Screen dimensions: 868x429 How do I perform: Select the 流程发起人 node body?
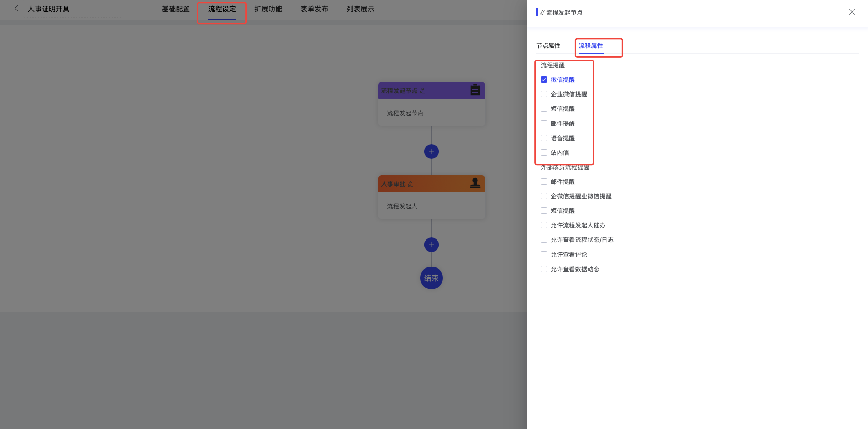(431, 206)
